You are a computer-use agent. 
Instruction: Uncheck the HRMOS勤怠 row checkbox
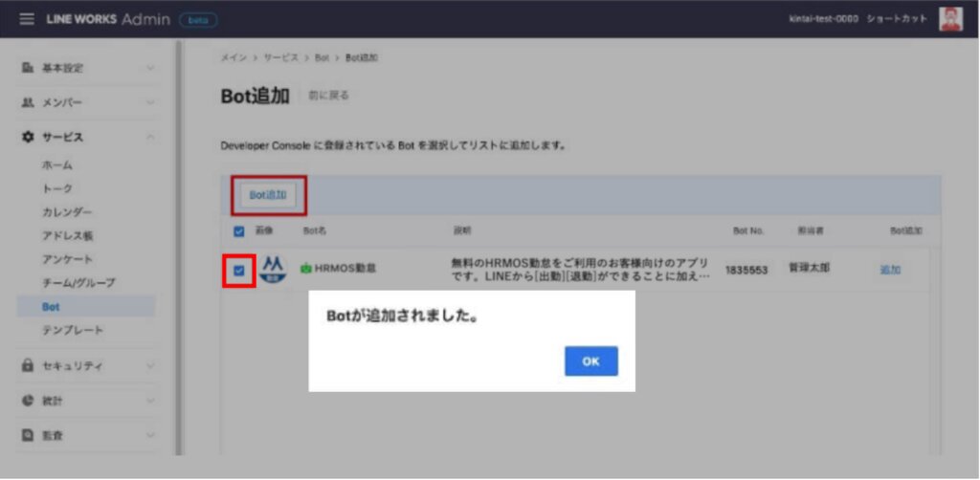[x=239, y=270]
